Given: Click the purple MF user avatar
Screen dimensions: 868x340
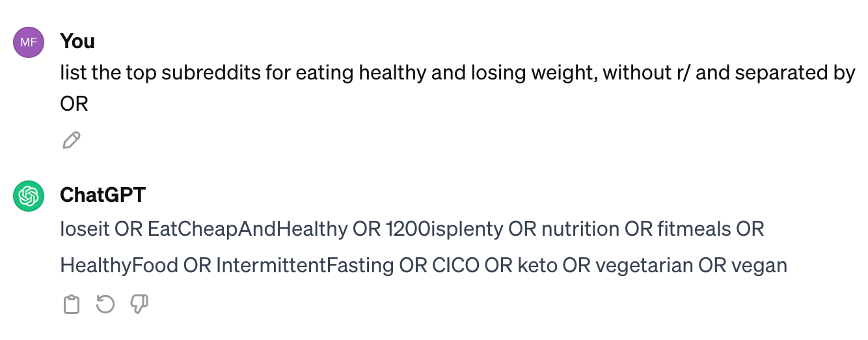Looking at the screenshot, I should [29, 43].
